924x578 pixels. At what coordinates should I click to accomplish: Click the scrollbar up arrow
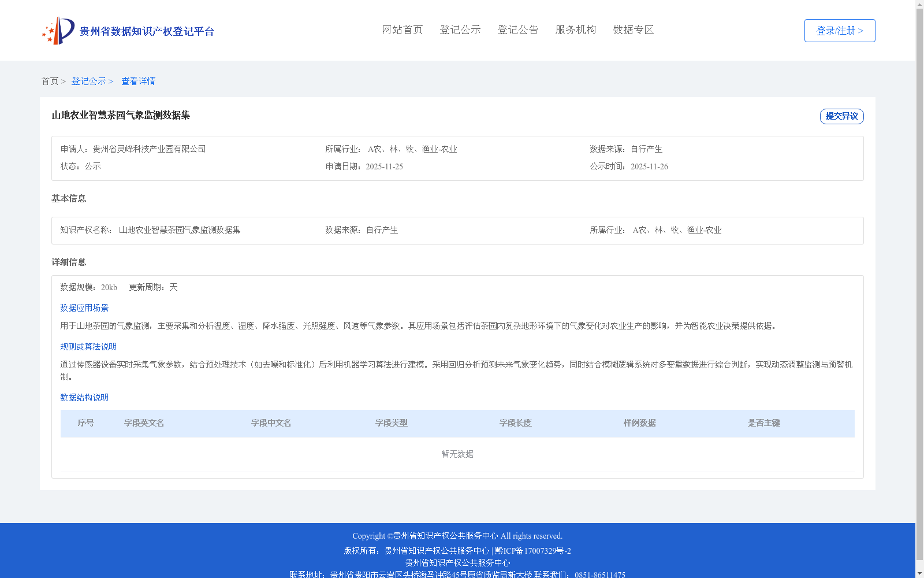coord(920,3)
